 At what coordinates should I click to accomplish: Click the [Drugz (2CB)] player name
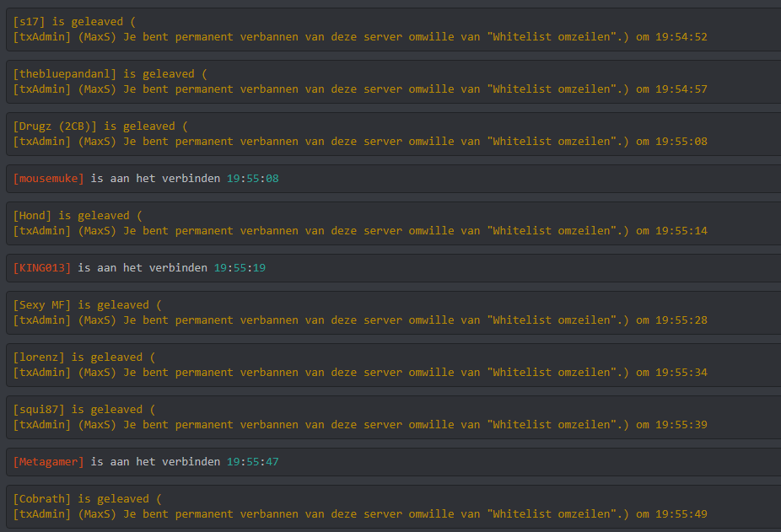(55, 126)
